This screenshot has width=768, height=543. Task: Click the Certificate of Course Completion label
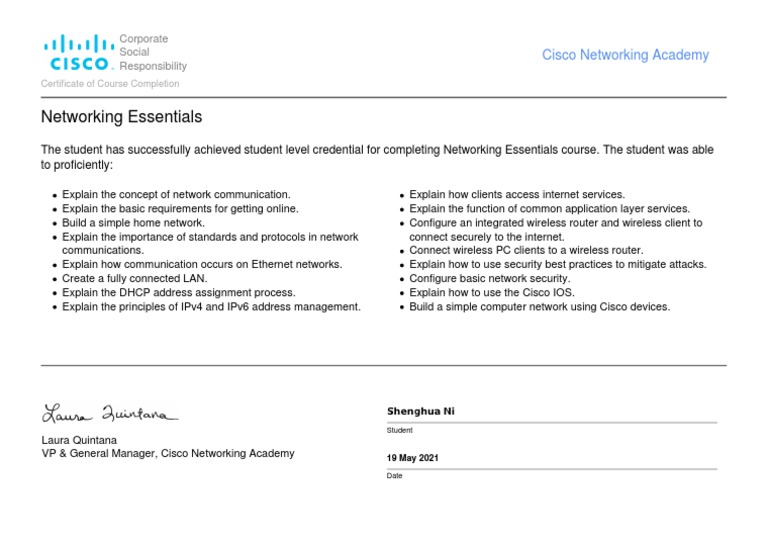[110, 84]
